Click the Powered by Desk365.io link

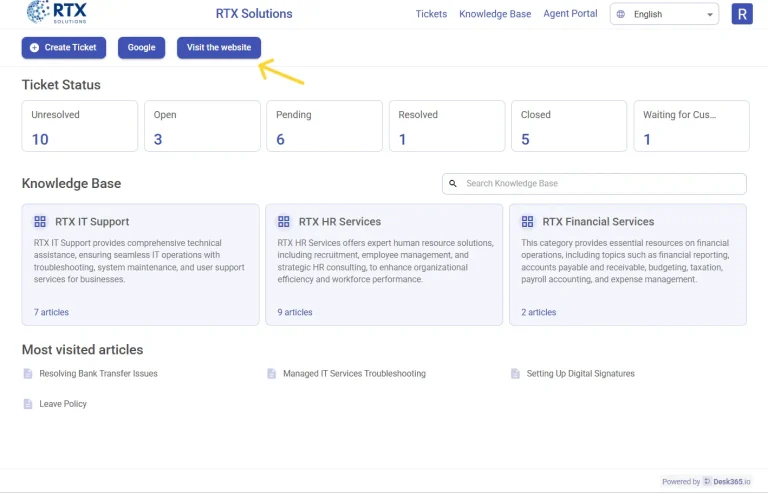tap(706, 482)
